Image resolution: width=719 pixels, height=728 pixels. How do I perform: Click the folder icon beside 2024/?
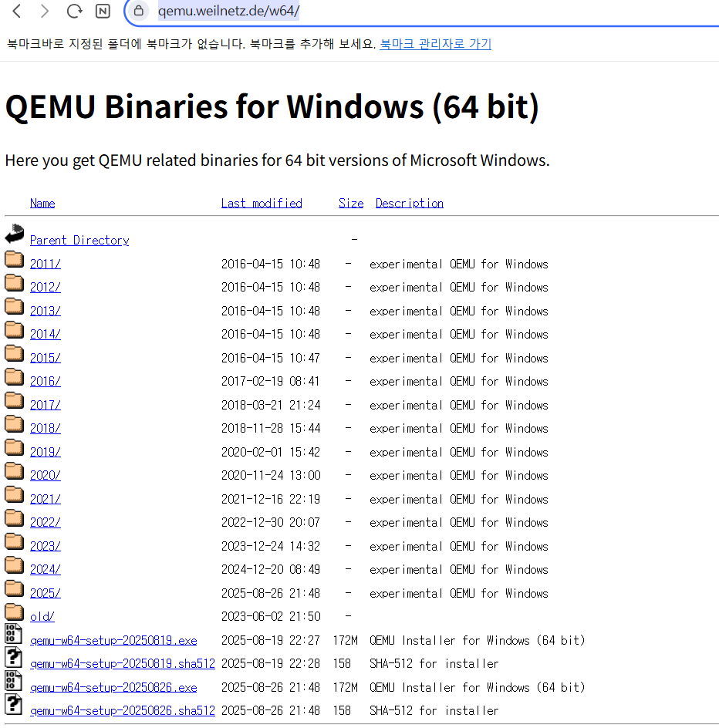click(x=15, y=565)
